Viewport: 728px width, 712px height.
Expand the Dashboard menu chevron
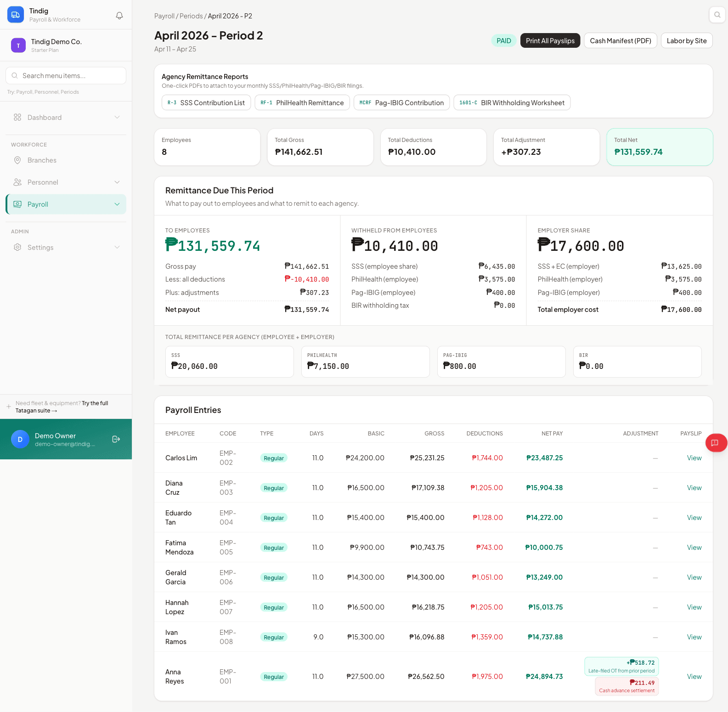[x=117, y=117]
